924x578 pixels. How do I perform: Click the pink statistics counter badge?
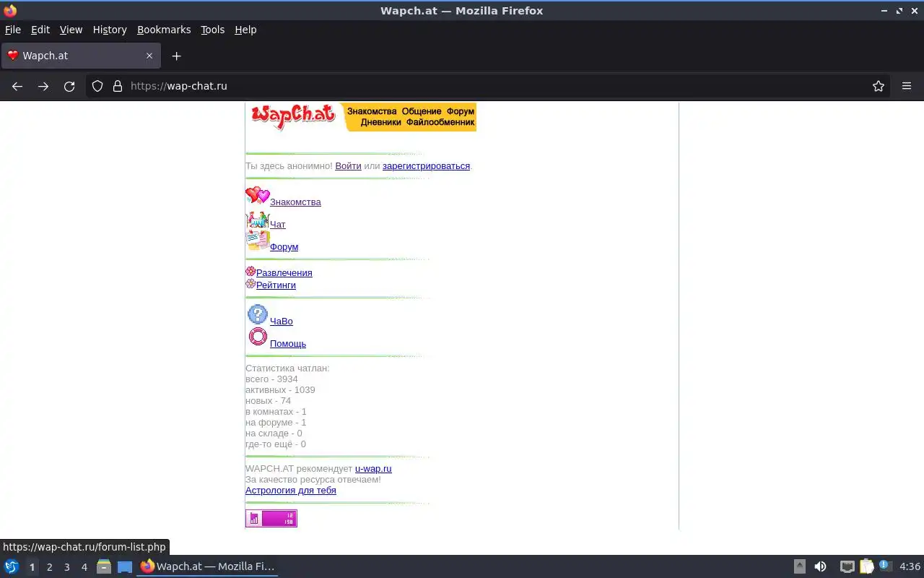point(271,518)
